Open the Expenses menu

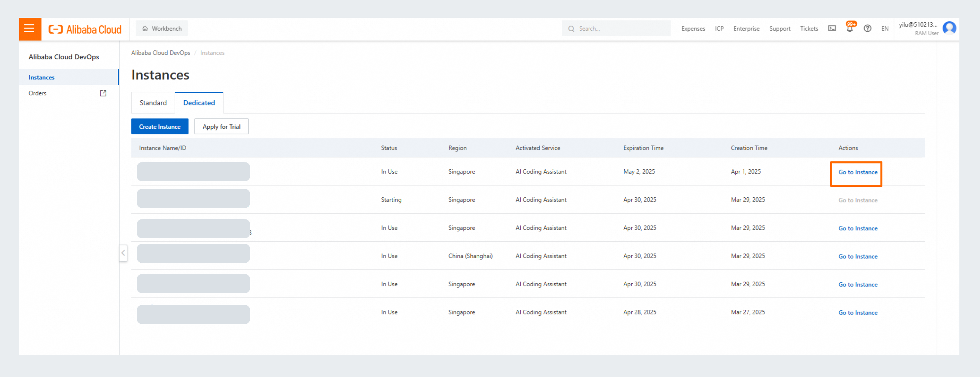click(693, 28)
